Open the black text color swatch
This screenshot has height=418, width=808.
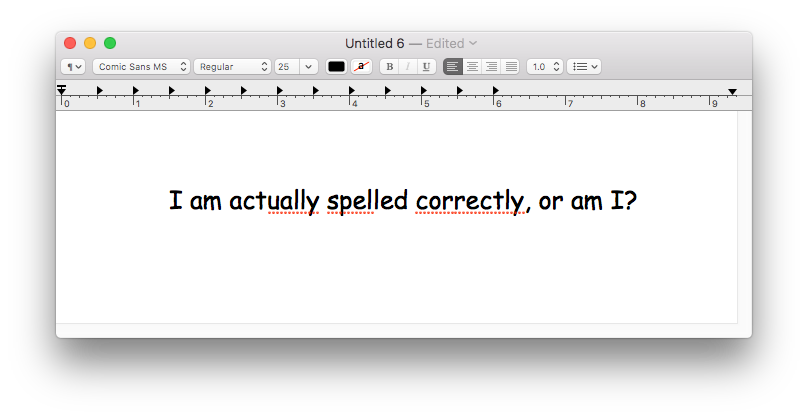click(336, 66)
